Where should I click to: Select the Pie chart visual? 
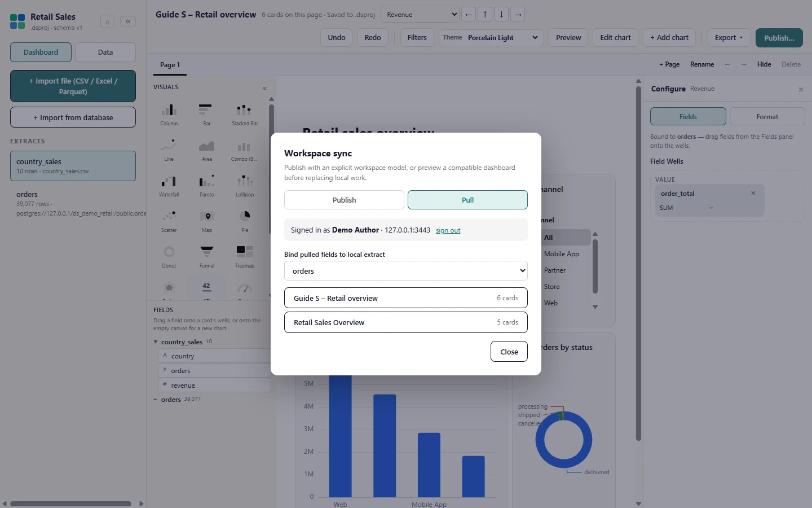point(245,221)
